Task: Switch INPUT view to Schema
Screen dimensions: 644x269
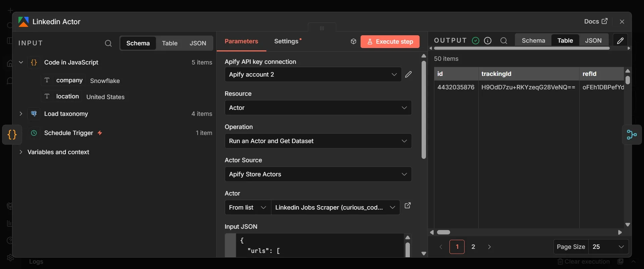Action: tap(138, 43)
